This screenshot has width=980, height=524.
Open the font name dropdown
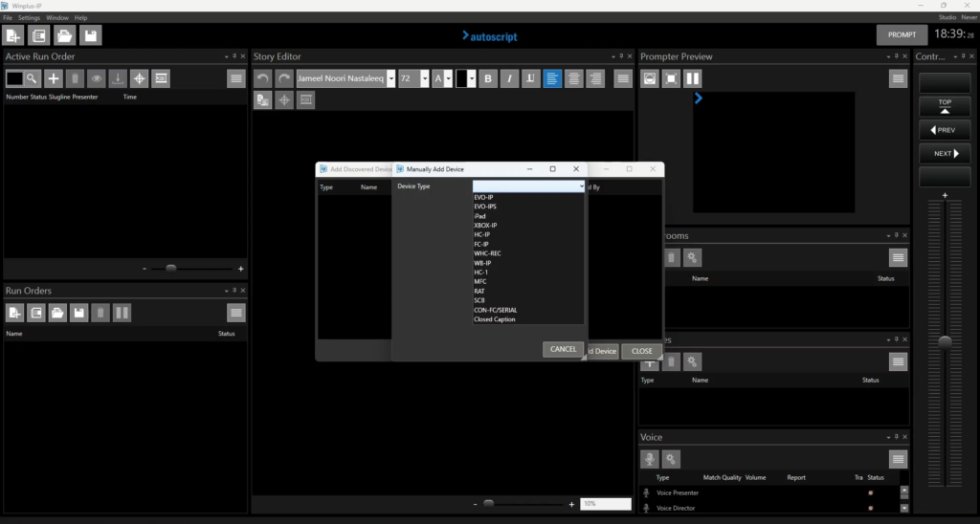[x=391, y=78]
